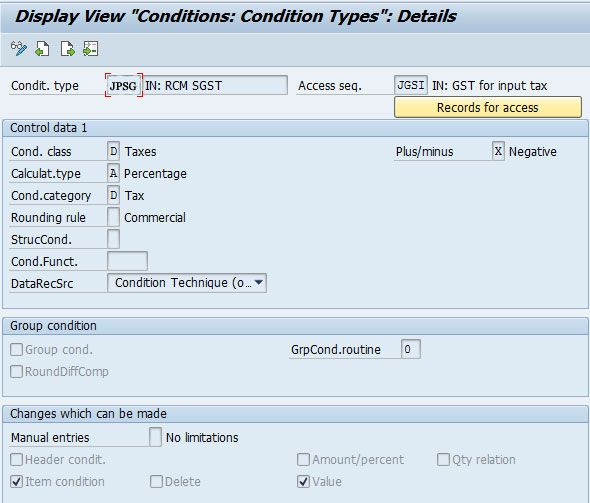This screenshot has width=590, height=503.
Task: Tick the Group cond. checkbox
Action: (17, 350)
